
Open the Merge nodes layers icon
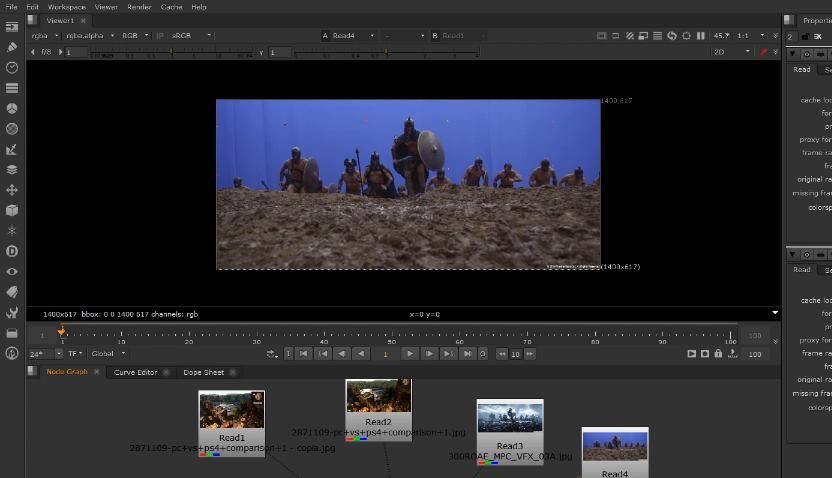click(12, 170)
